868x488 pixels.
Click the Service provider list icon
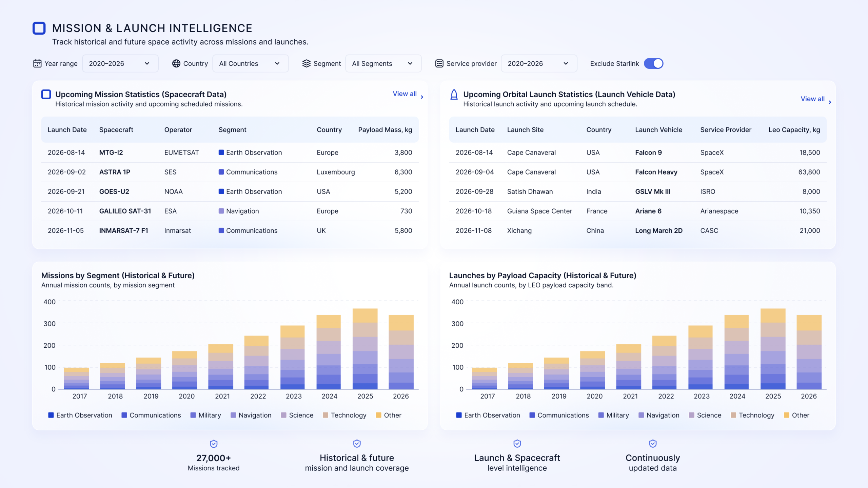click(439, 63)
